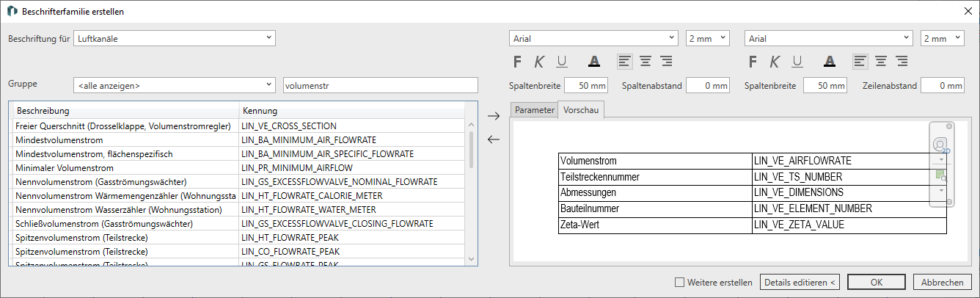The image size is (980, 298).
Task: Switch to Vorschau tab
Action: point(581,110)
